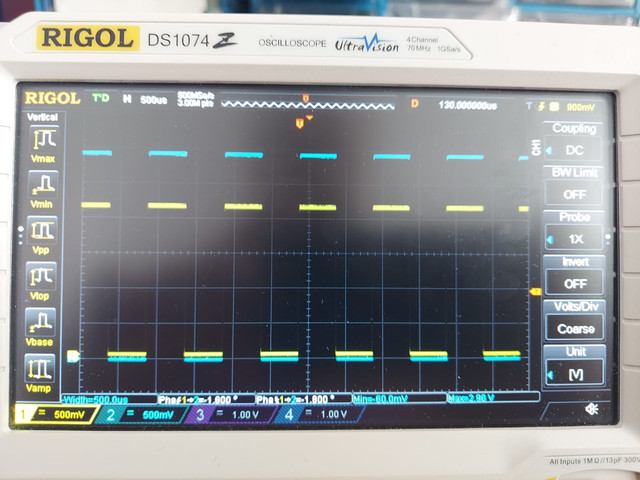This screenshot has height=480, width=640.
Task: Click the first Phase 1→2 measurement
Action: click(x=206, y=399)
